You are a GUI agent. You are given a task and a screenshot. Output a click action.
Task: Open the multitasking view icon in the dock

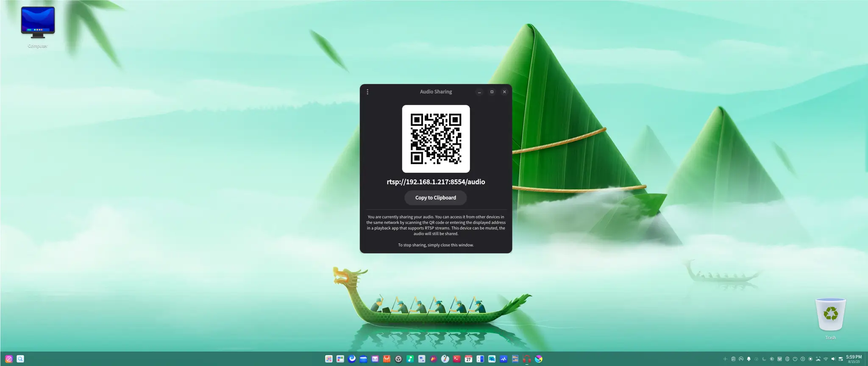click(x=340, y=359)
